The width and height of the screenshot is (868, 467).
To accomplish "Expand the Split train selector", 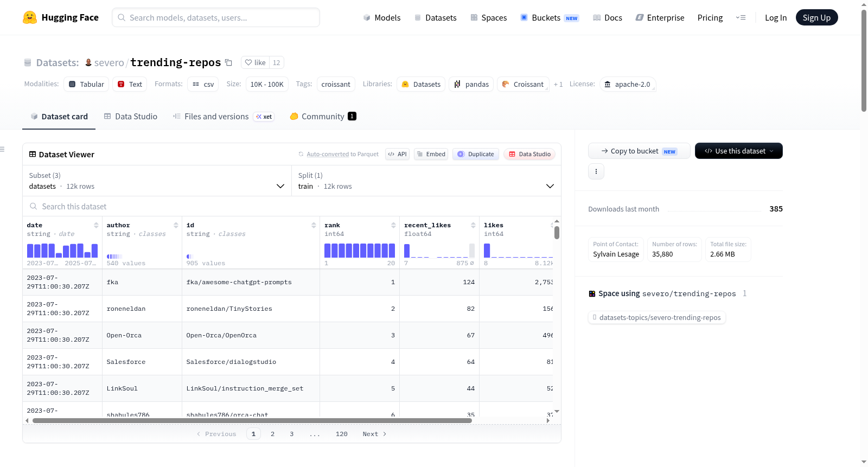I will 426,181.
